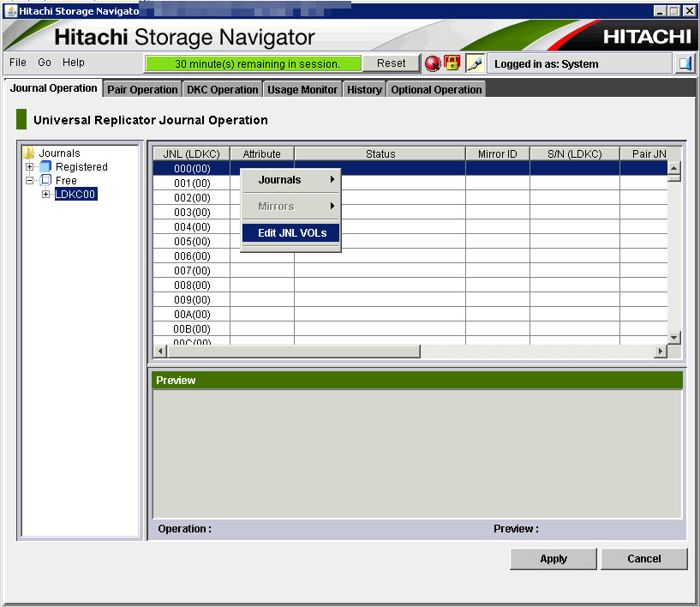Expand the LDKC00 tree node

click(x=45, y=195)
